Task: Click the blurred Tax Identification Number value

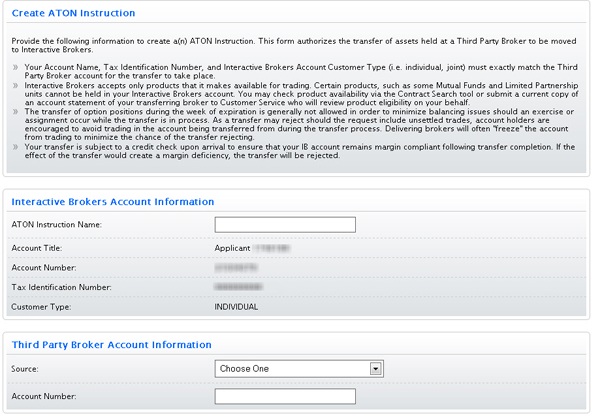Action: pos(238,287)
